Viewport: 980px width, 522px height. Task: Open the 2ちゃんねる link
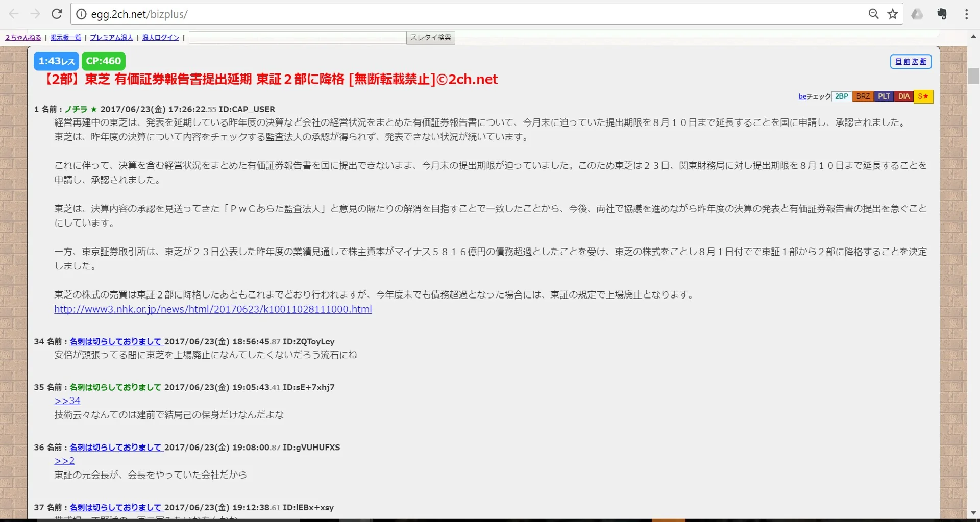pyautogui.click(x=23, y=37)
